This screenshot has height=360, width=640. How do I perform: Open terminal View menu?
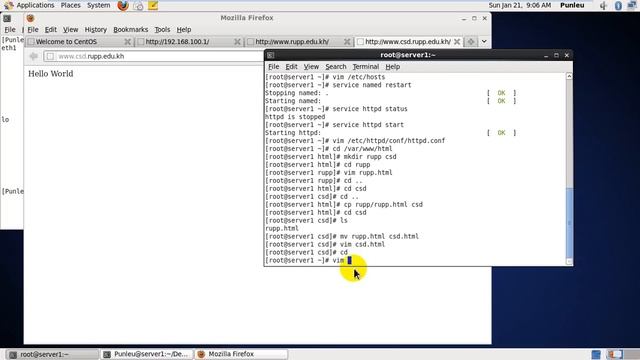click(311, 67)
